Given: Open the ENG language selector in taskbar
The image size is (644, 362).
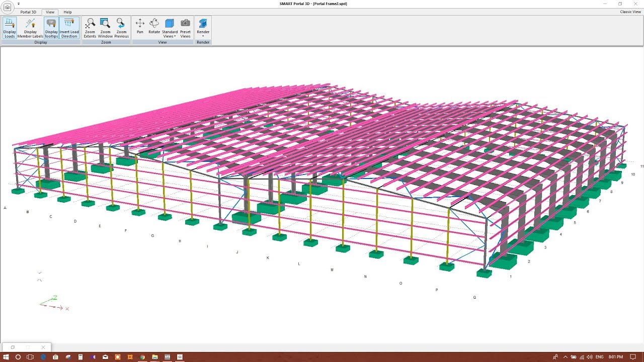Looking at the screenshot, I should click(x=599, y=357).
